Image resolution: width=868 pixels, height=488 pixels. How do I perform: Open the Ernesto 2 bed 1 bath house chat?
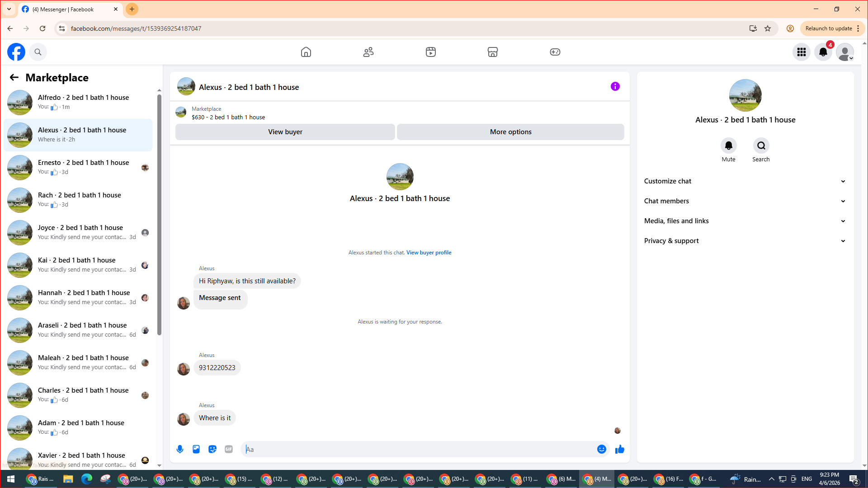point(78,167)
